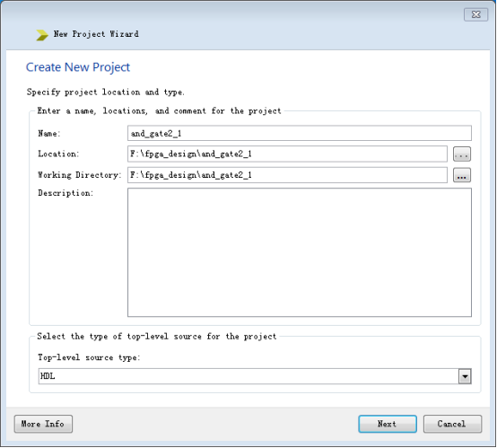The width and height of the screenshot is (497, 448).
Task: Proceed with the Next button
Action: coord(388,424)
